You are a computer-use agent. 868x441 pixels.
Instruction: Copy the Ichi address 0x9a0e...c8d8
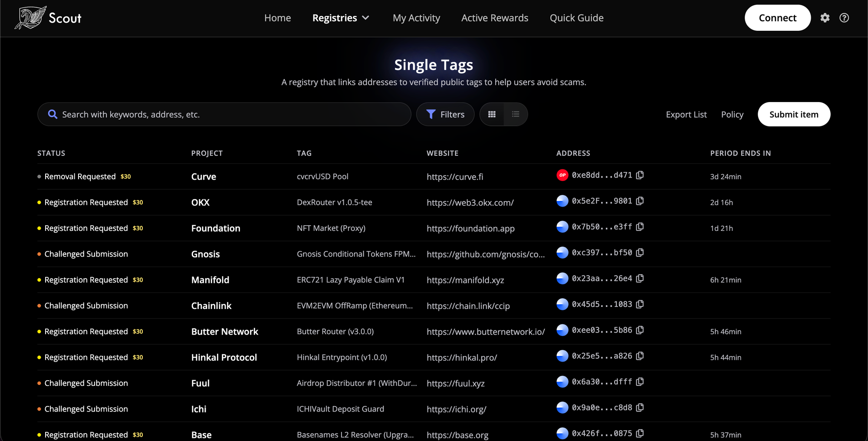(x=640, y=408)
